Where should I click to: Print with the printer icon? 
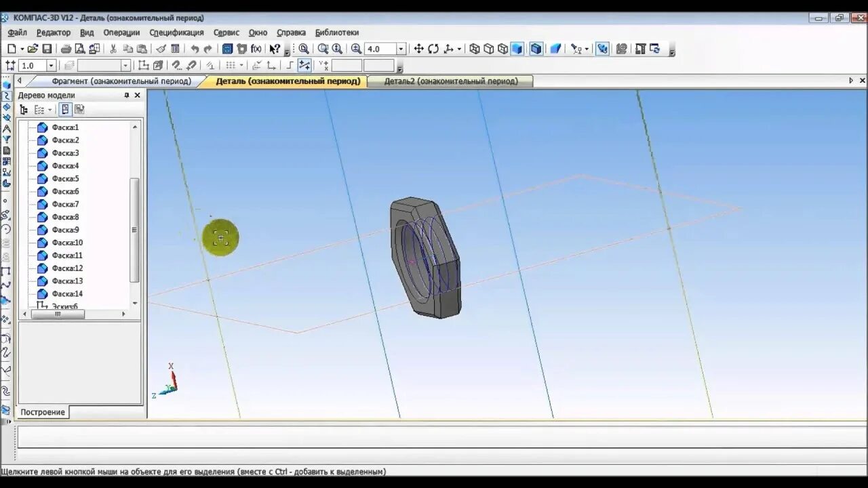(x=66, y=49)
